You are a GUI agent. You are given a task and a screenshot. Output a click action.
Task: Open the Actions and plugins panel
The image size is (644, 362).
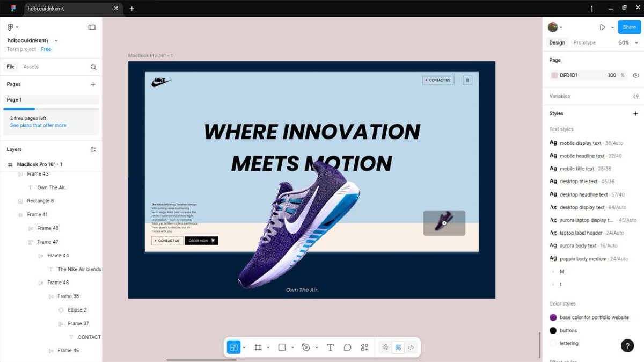point(364,347)
